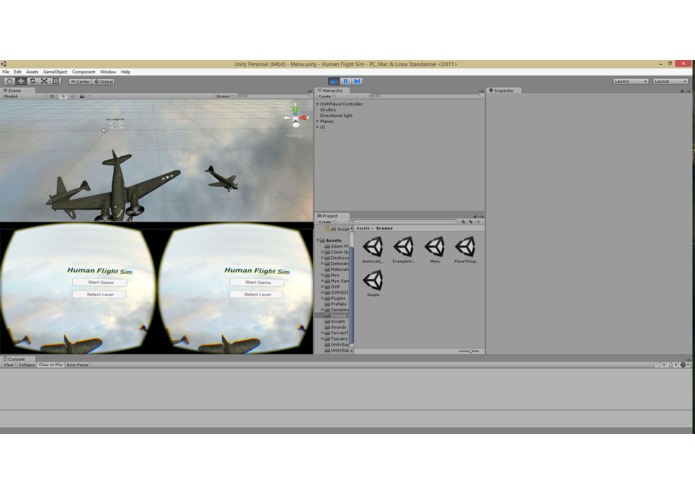The image size is (695, 494).
Task: Open the Assets menu
Action: [x=32, y=72]
